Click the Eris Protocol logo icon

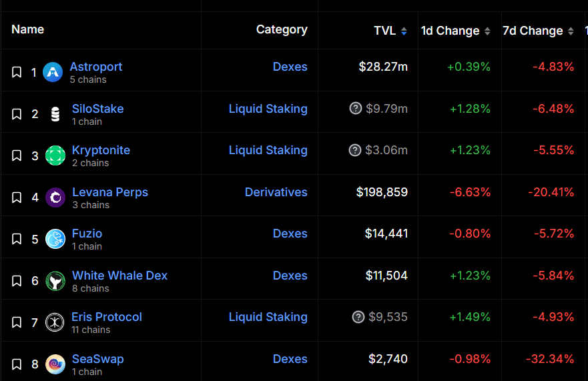click(55, 322)
